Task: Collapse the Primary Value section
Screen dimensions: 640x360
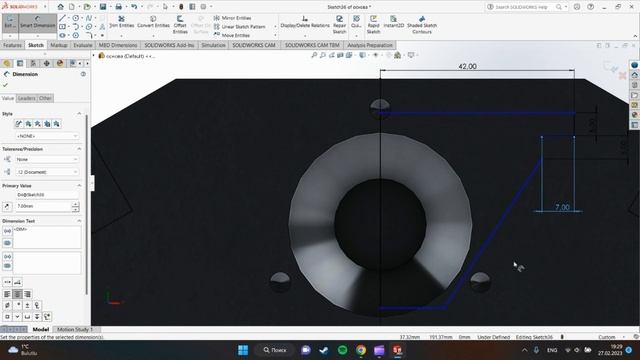Action: tap(79, 185)
